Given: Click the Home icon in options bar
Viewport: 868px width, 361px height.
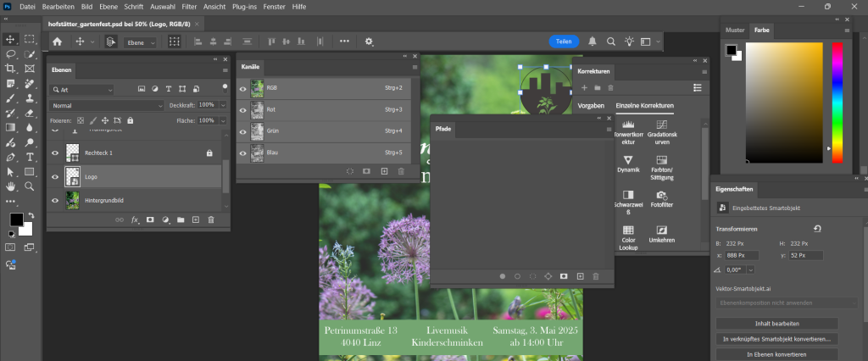Looking at the screenshot, I should (58, 41).
